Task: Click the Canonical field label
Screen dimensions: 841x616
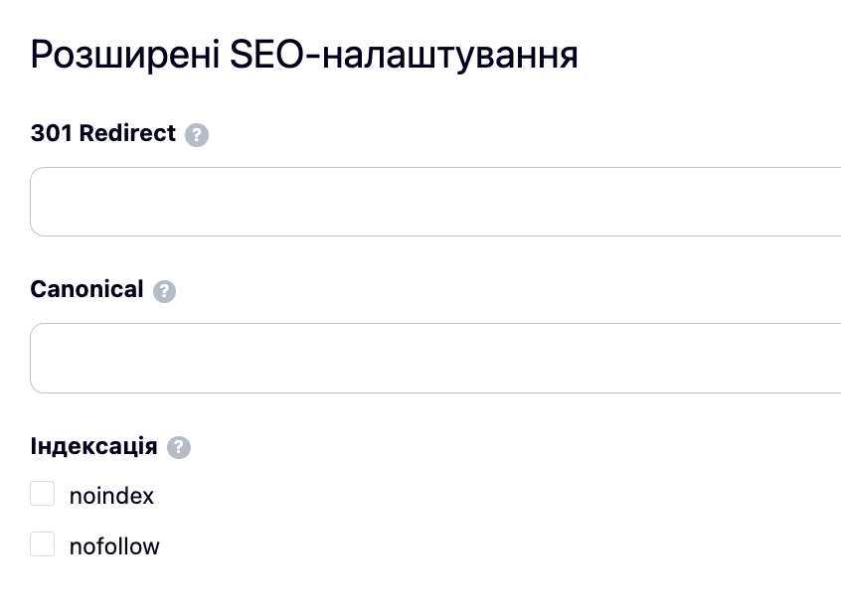Action: click(x=86, y=289)
